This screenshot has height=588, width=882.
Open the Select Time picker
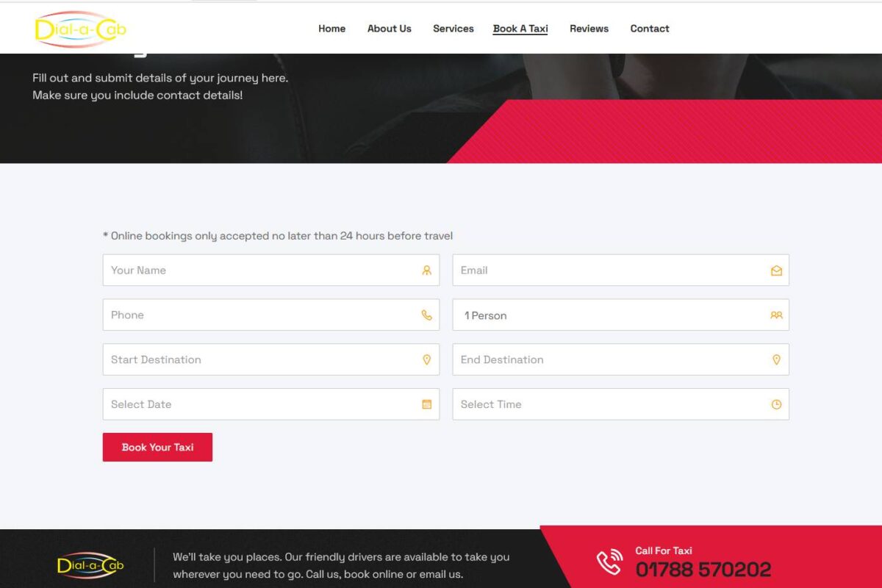(x=603, y=404)
